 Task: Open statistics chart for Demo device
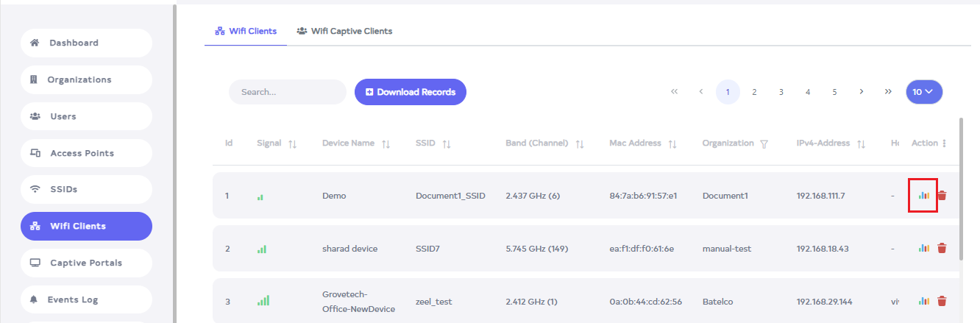(x=923, y=196)
